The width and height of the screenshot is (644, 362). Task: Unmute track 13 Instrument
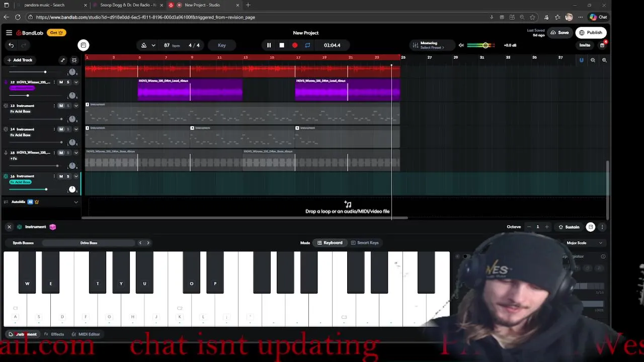click(x=61, y=106)
